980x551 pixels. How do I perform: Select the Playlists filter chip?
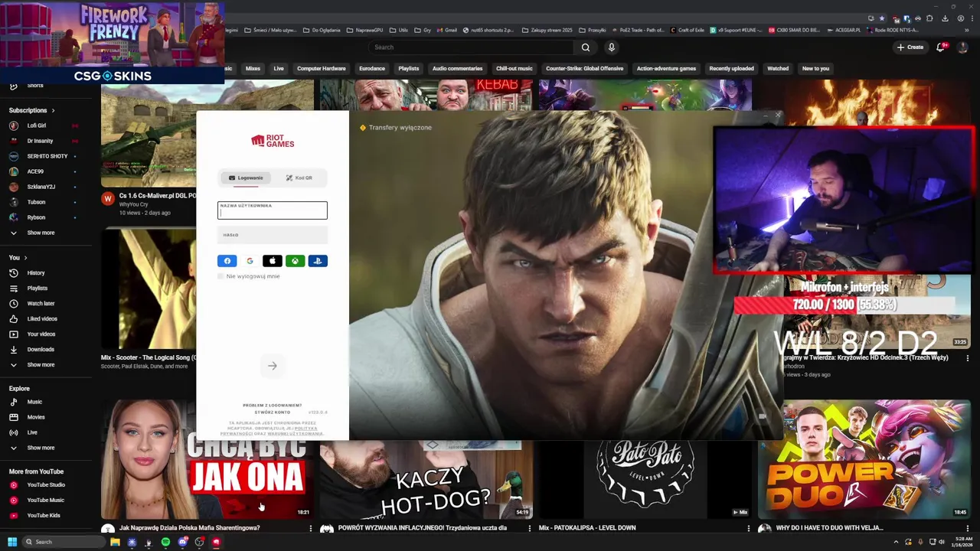409,69
